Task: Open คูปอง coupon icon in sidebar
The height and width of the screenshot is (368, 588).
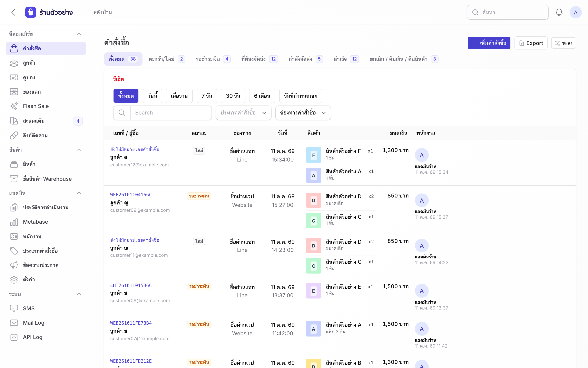Action: click(x=14, y=77)
